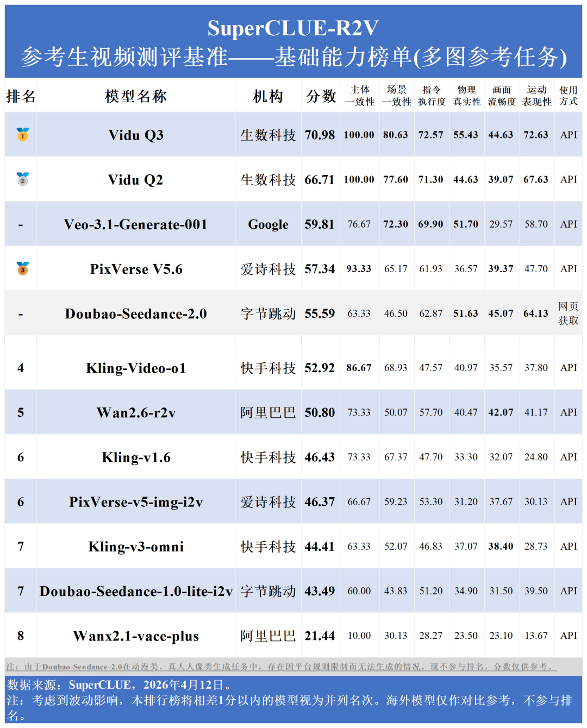Click the bronze medal icon beside PixVerse V5.6
Viewport: 587px width, 728px height.
click(22, 268)
